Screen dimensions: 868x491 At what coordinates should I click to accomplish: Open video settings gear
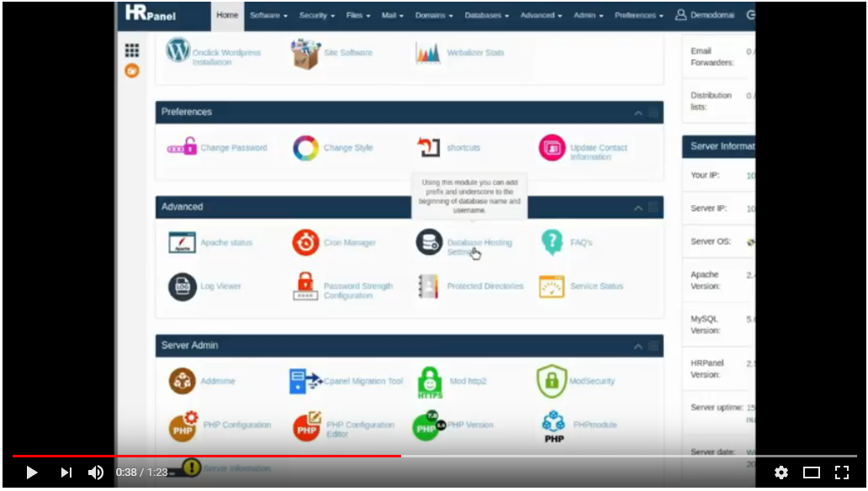pos(781,473)
